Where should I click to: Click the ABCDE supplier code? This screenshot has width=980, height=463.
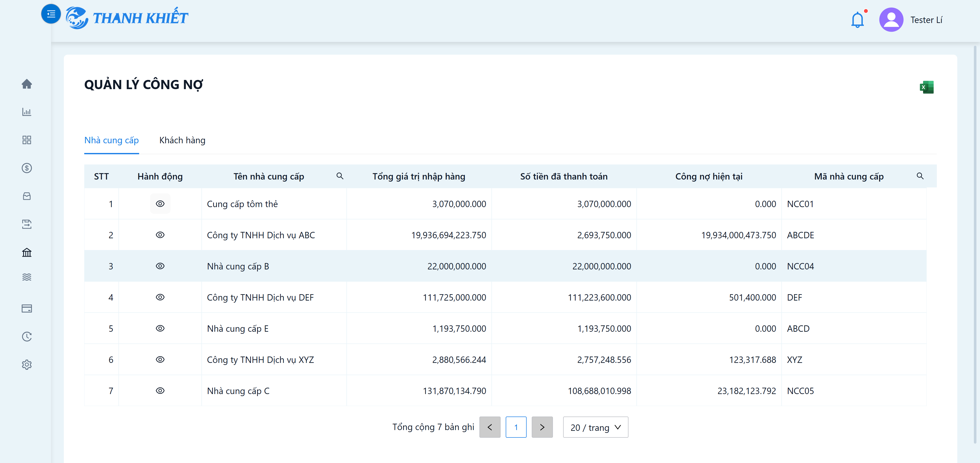pos(801,235)
